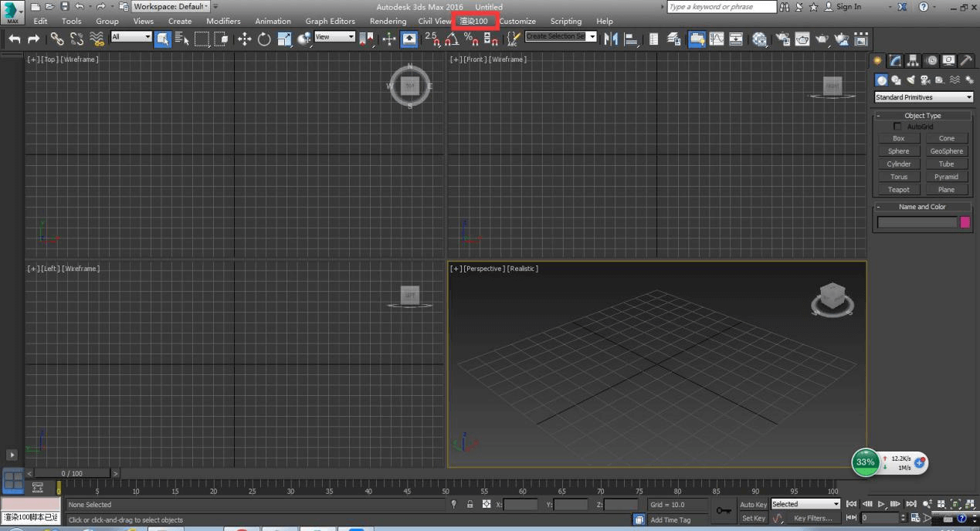Toggle Auto Key animation mode
The image size is (980, 531).
(x=753, y=505)
